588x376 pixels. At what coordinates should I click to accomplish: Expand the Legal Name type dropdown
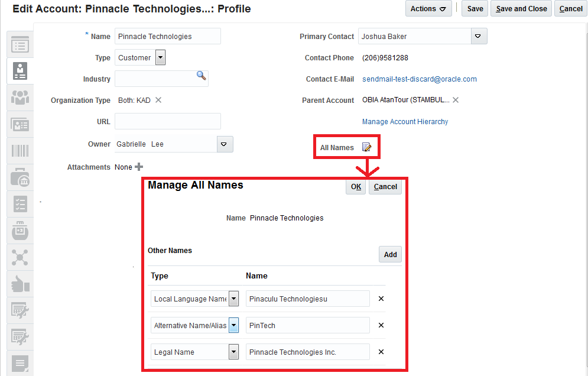234,352
